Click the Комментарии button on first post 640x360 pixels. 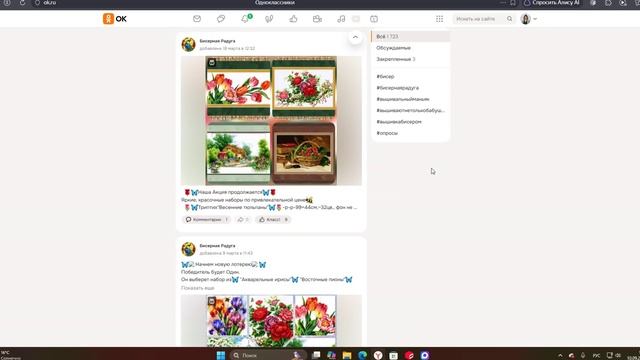point(207,220)
